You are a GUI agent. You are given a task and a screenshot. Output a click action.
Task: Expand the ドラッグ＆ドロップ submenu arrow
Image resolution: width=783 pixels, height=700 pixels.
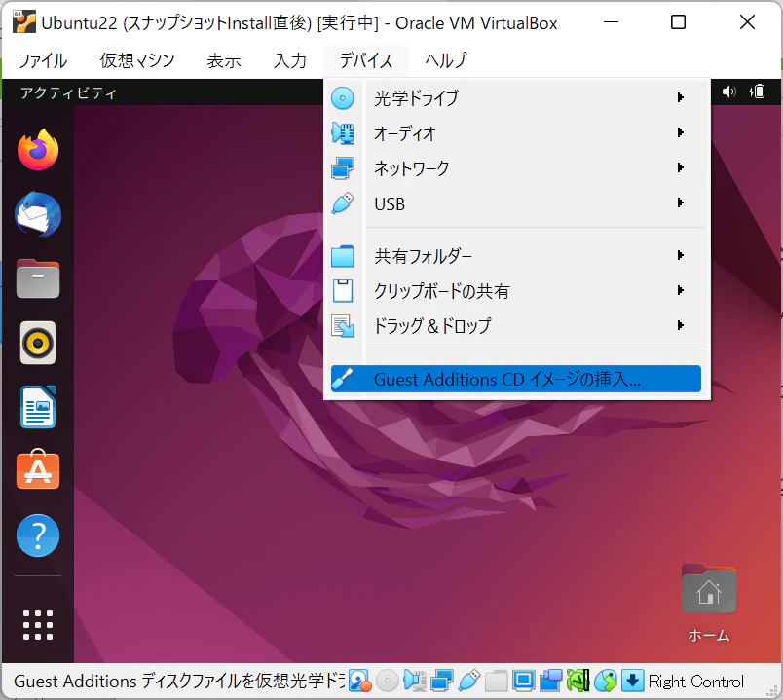[680, 325]
